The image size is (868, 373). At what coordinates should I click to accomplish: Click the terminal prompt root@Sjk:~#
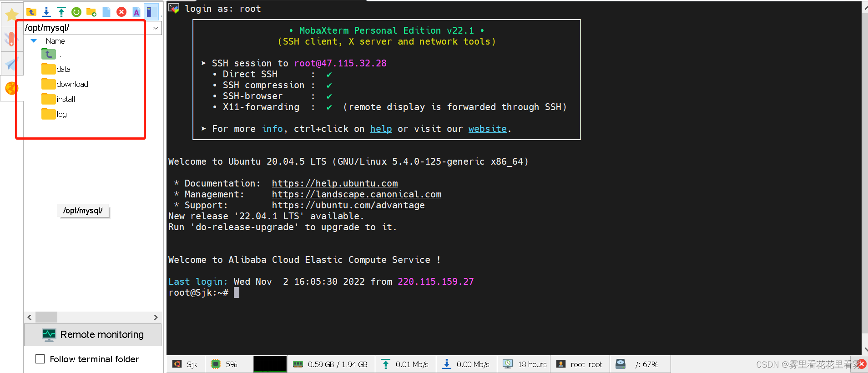coord(198,292)
